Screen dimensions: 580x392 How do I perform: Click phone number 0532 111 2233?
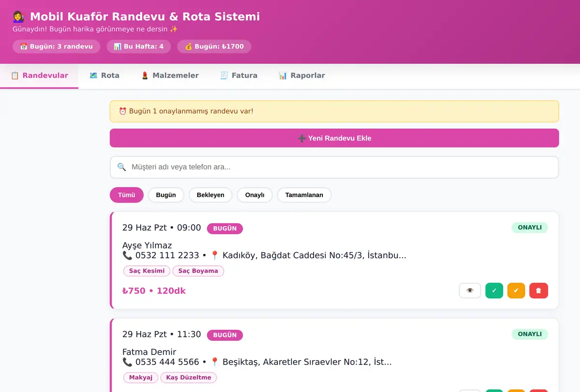(x=167, y=256)
